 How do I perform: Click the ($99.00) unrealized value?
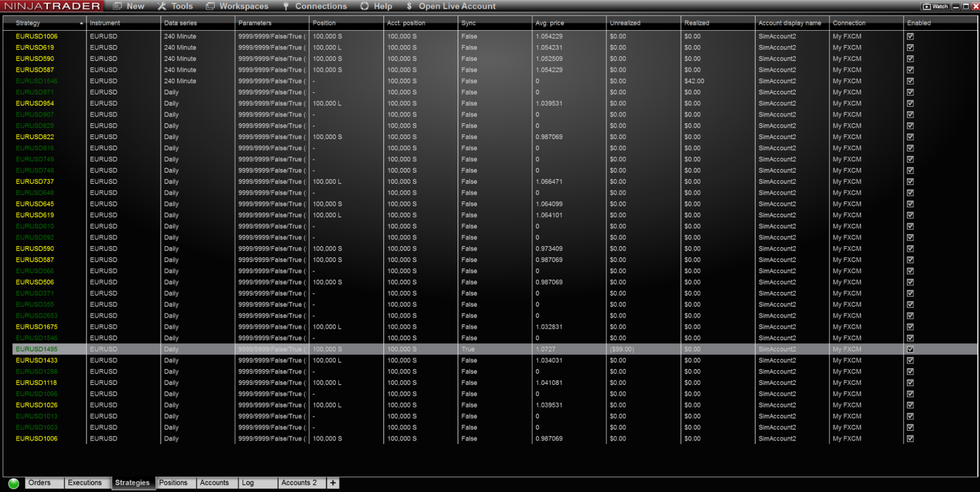622,350
